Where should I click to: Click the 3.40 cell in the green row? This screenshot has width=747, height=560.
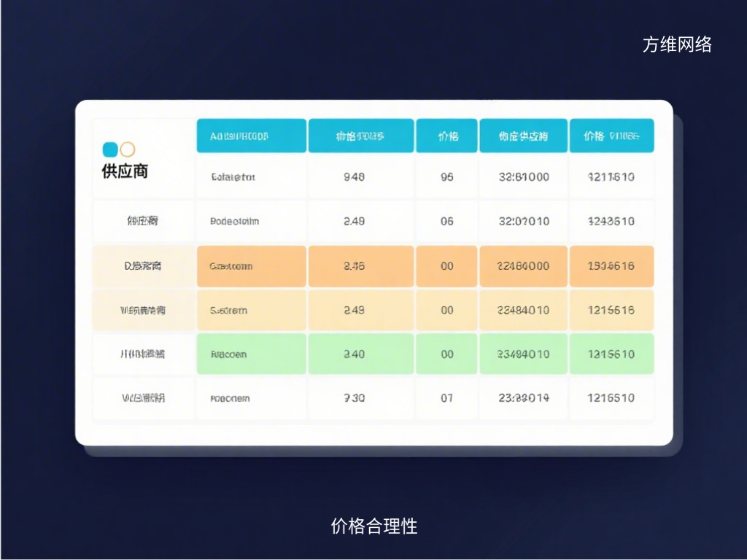click(360, 354)
